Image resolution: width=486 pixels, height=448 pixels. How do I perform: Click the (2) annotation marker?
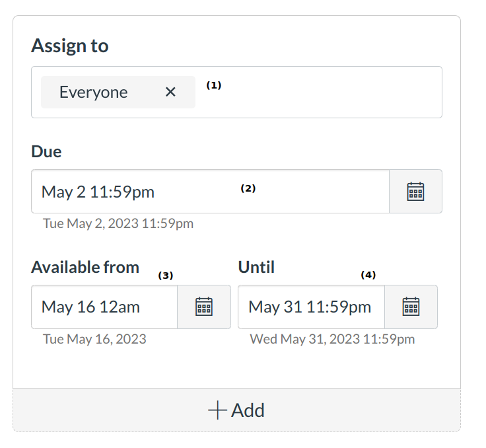(248, 188)
